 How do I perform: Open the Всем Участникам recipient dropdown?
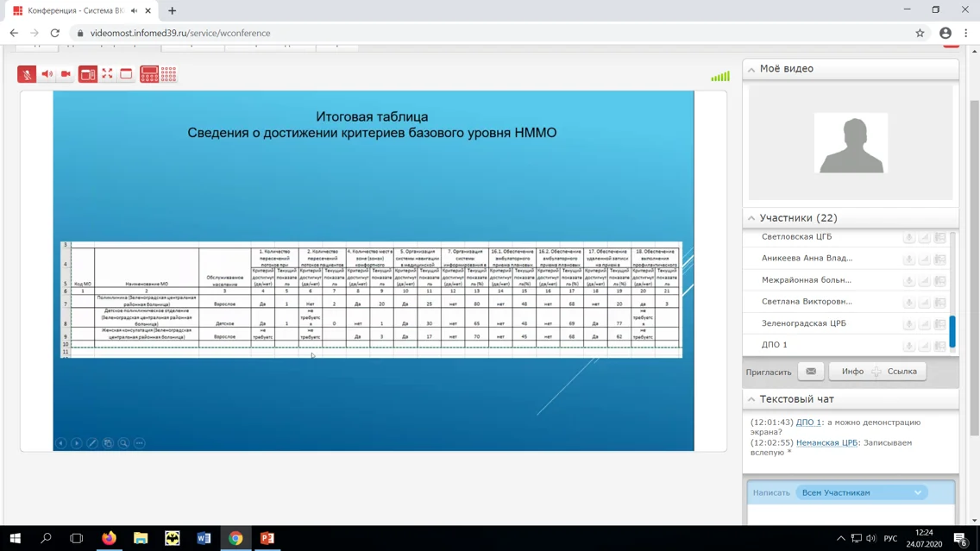click(x=861, y=492)
